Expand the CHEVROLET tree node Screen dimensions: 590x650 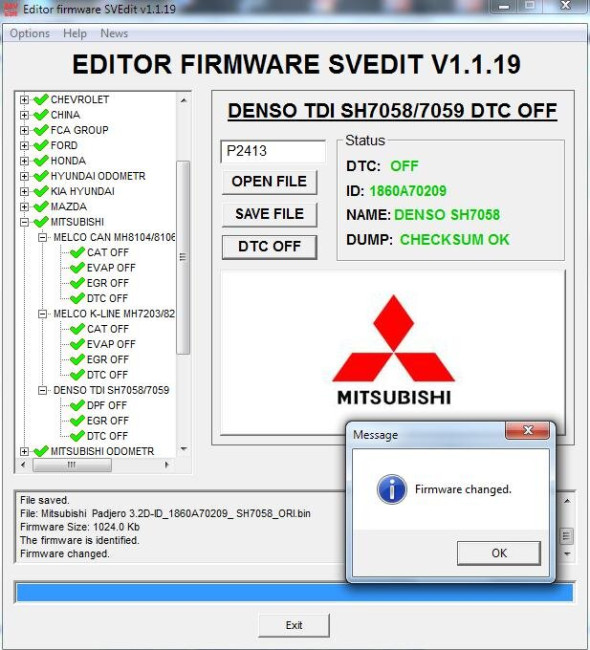tap(24, 100)
